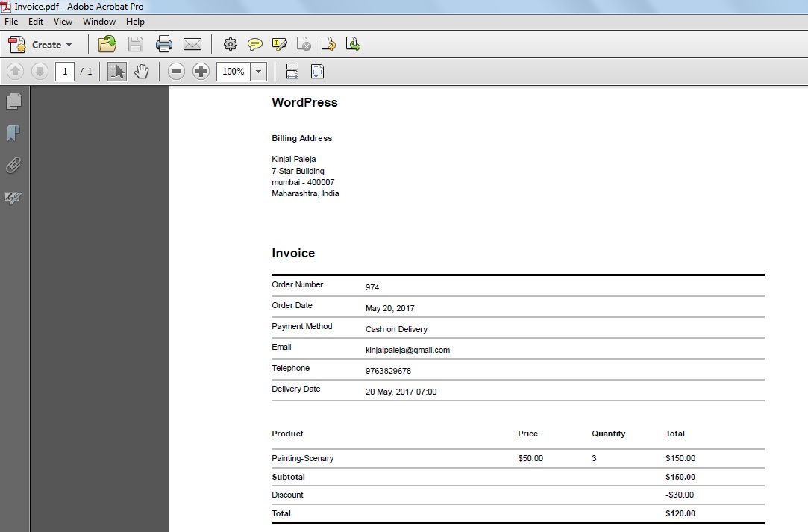The height and width of the screenshot is (532, 808).
Task: Open the Help menu
Action: pyautogui.click(x=135, y=22)
